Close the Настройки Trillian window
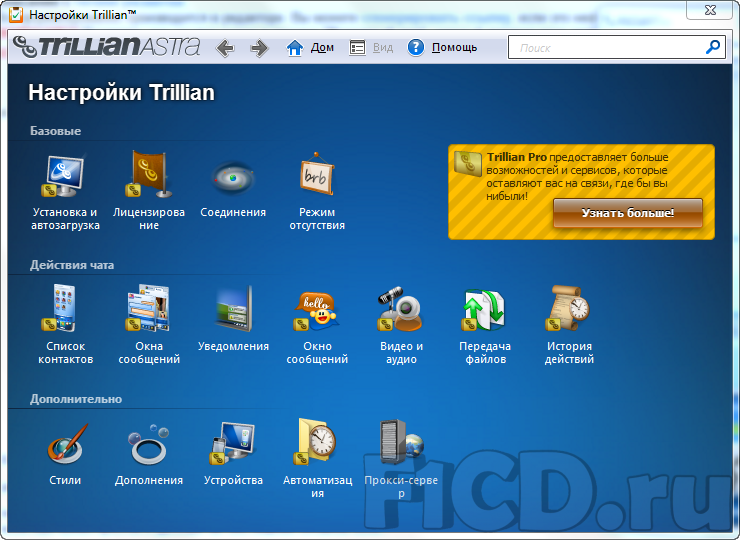Screen dimensions: 740x540 (x=710, y=9)
